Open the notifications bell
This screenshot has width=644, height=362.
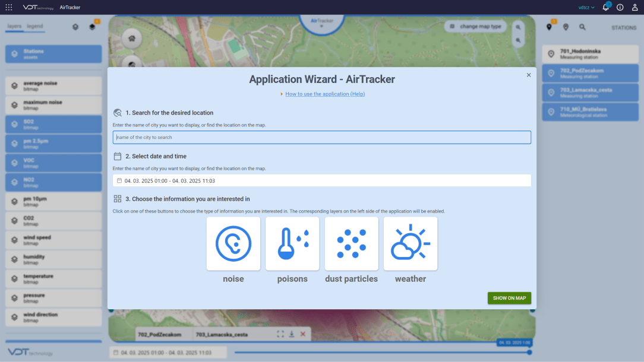click(x=606, y=7)
